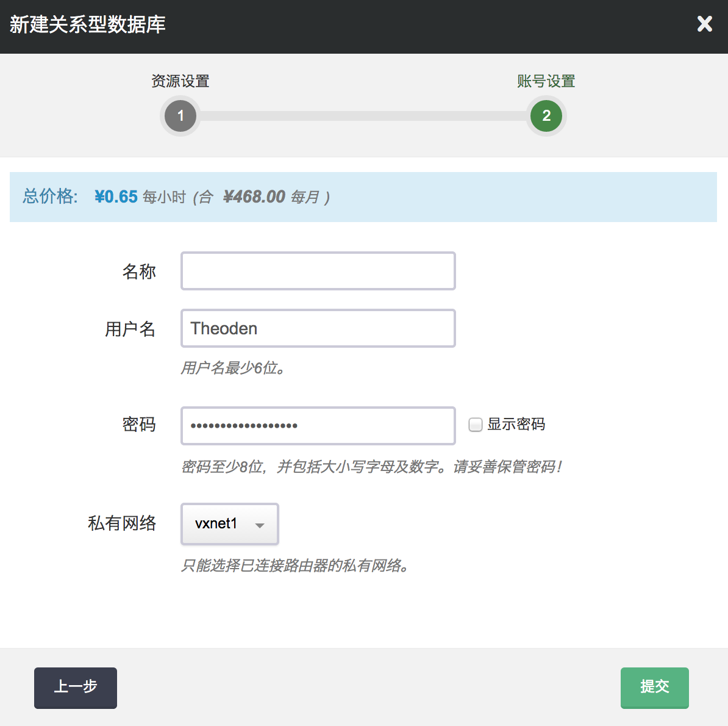728x726 pixels.
Task: Click into the masked 密码 field
Action: pyautogui.click(x=318, y=425)
